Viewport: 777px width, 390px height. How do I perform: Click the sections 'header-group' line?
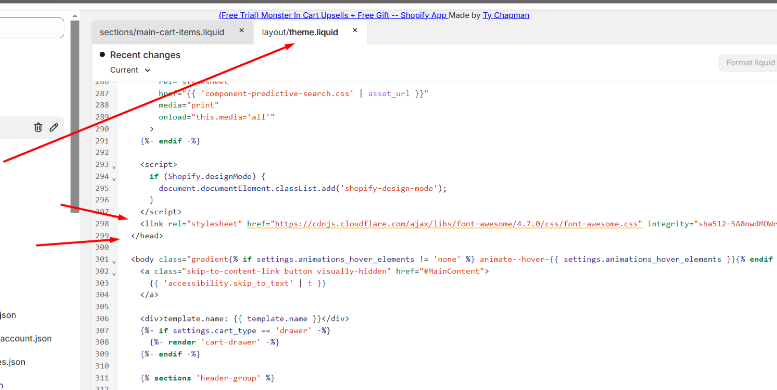[x=207, y=378]
